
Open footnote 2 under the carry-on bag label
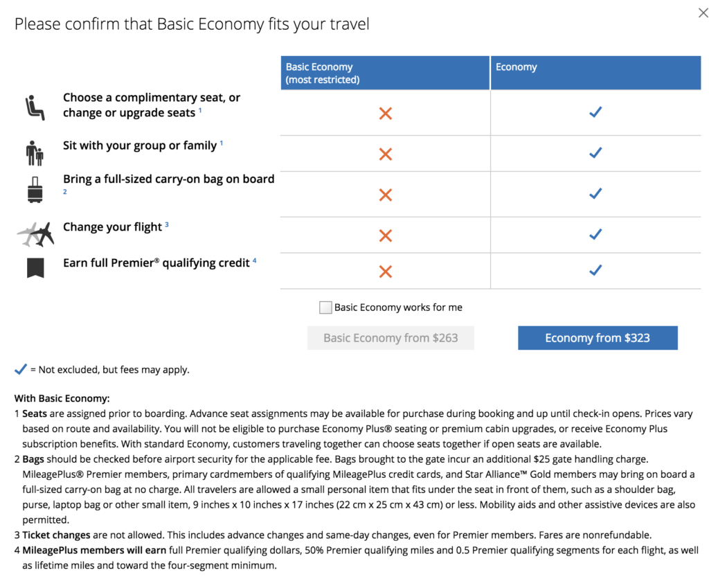click(65, 192)
